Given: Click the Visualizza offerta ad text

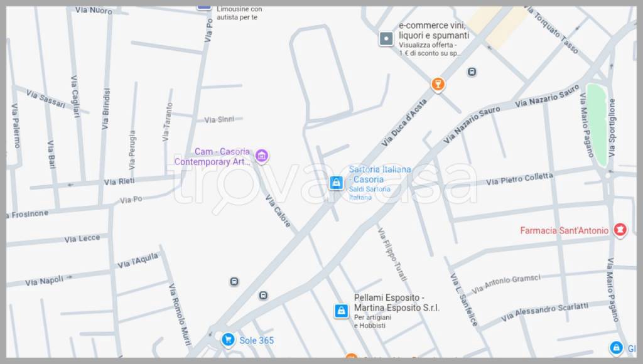Looking at the screenshot, I should (428, 45).
